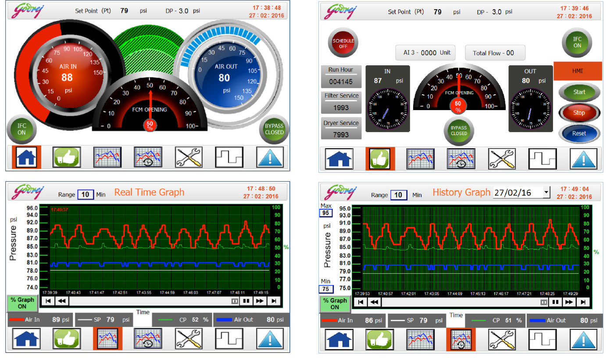The width and height of the screenshot is (614, 364).
Task: Jump to start in Real Time Graph playback
Action: [48, 301]
